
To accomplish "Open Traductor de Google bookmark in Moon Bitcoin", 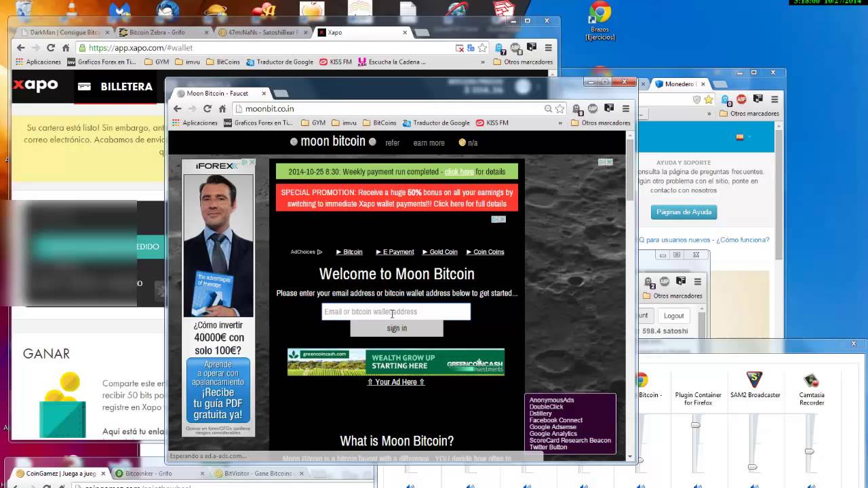I will click(x=436, y=123).
